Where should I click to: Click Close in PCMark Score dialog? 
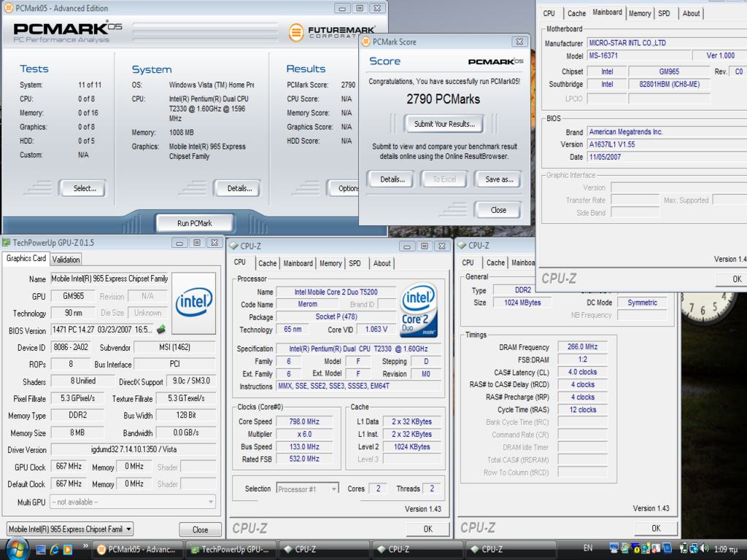[x=498, y=210]
